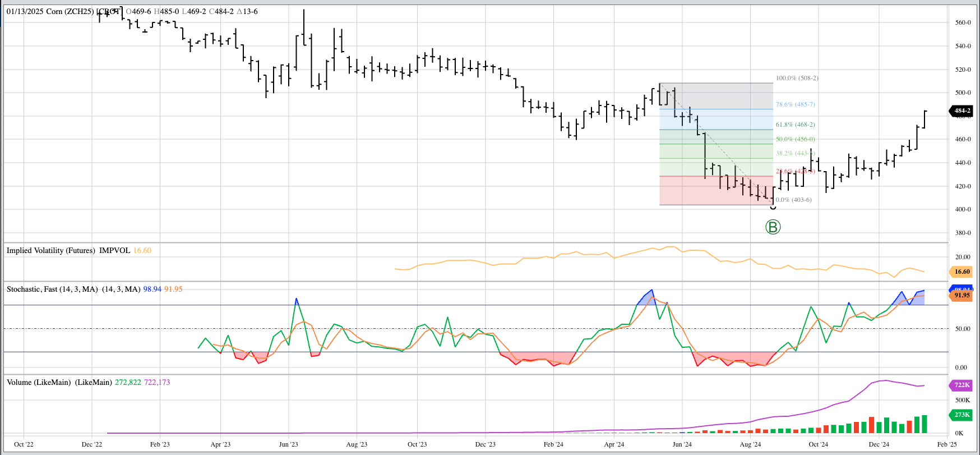Open the Volume (LikeMain) study label
Viewport: 980px width, 455px height.
(x=59, y=382)
